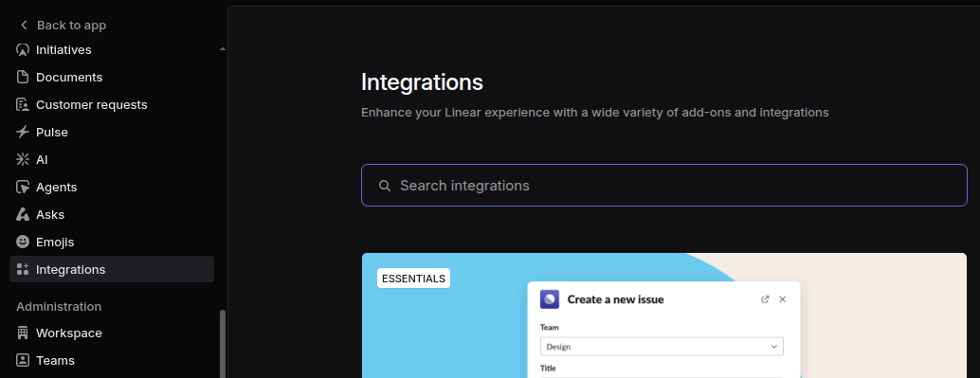The width and height of the screenshot is (980, 378).
Task: Open the Essentials banner image
Action: pyautogui.click(x=663, y=315)
